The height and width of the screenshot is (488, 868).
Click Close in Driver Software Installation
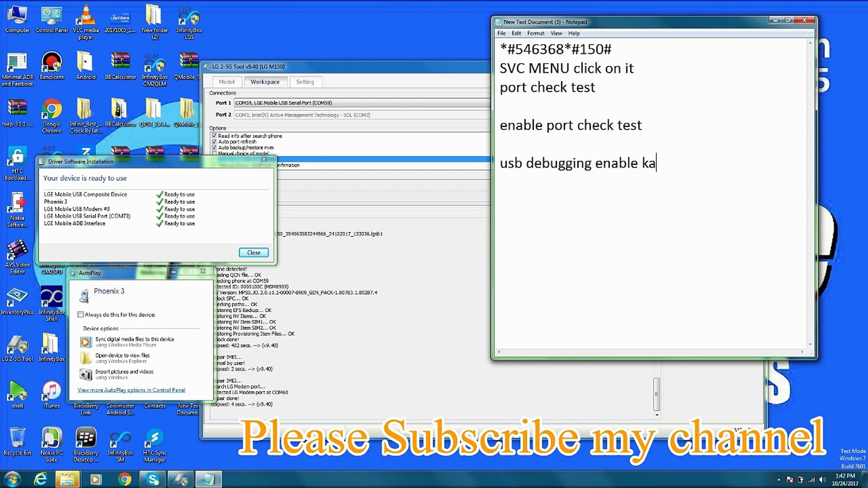253,253
